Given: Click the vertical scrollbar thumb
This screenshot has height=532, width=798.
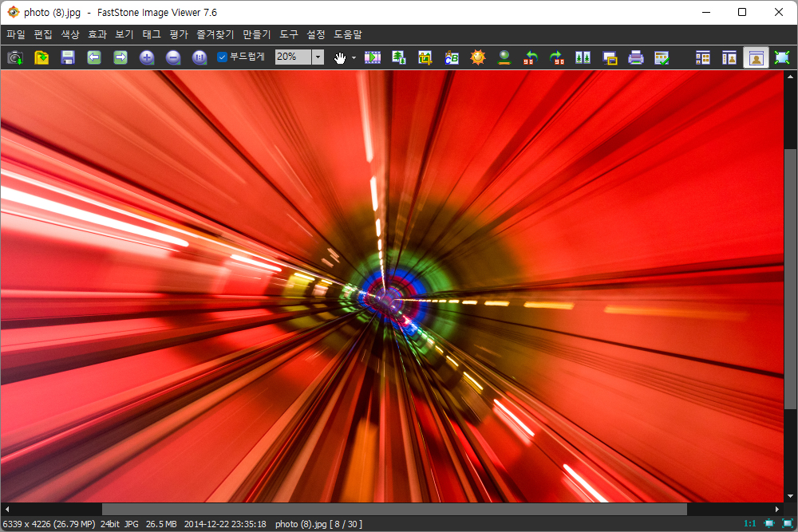Looking at the screenshot, I should coord(790,278).
